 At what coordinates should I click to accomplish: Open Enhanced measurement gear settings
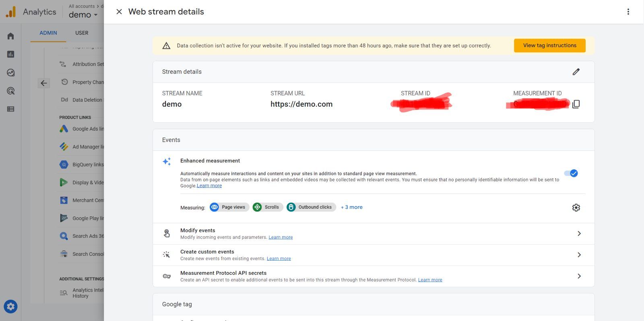point(576,208)
